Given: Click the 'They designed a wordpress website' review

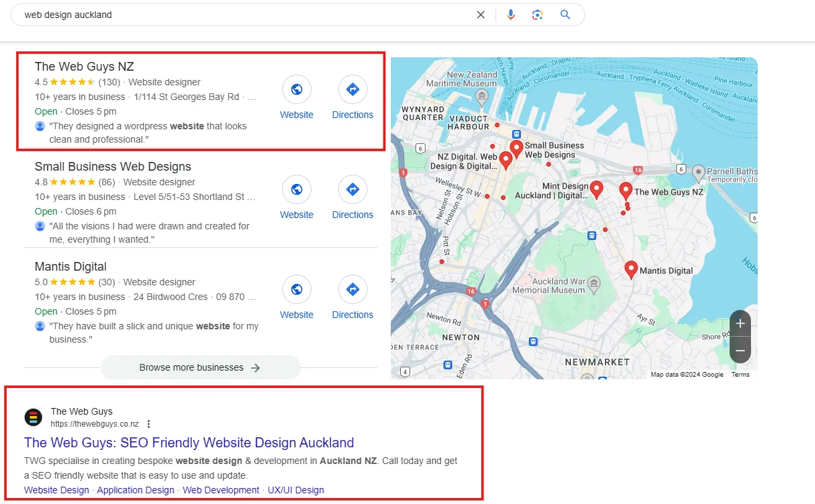Looking at the screenshot, I should [x=148, y=133].
